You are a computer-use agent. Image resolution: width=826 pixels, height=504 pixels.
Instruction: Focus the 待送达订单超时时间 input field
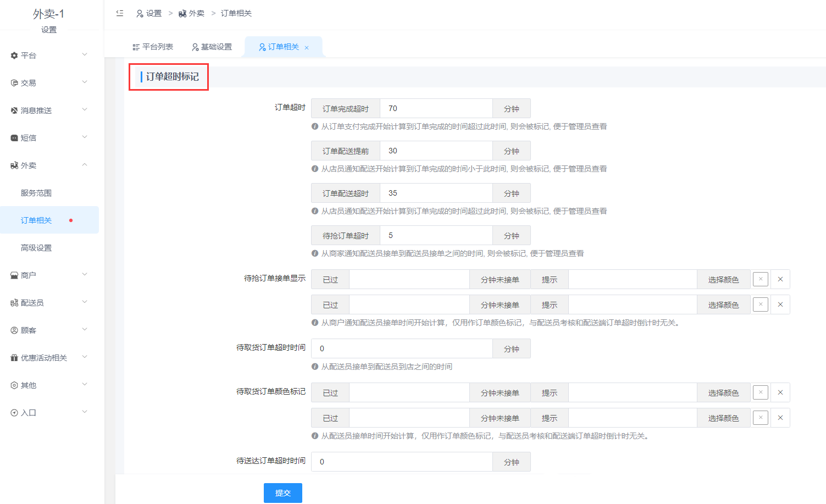[402, 462]
